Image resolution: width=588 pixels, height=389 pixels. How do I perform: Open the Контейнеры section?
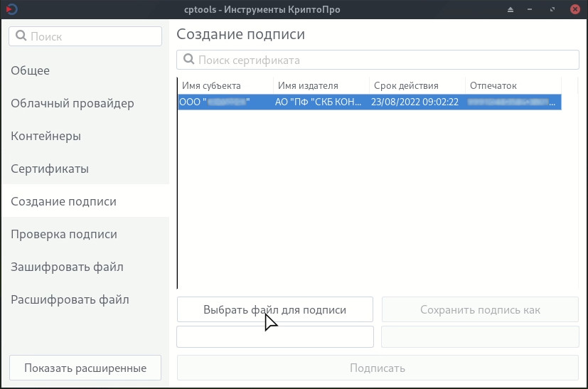[85, 136]
